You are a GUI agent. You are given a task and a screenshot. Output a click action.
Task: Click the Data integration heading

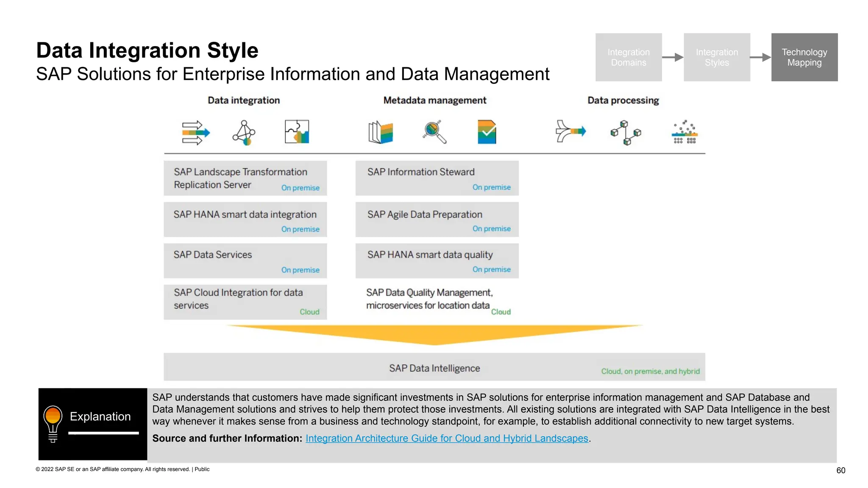point(244,100)
